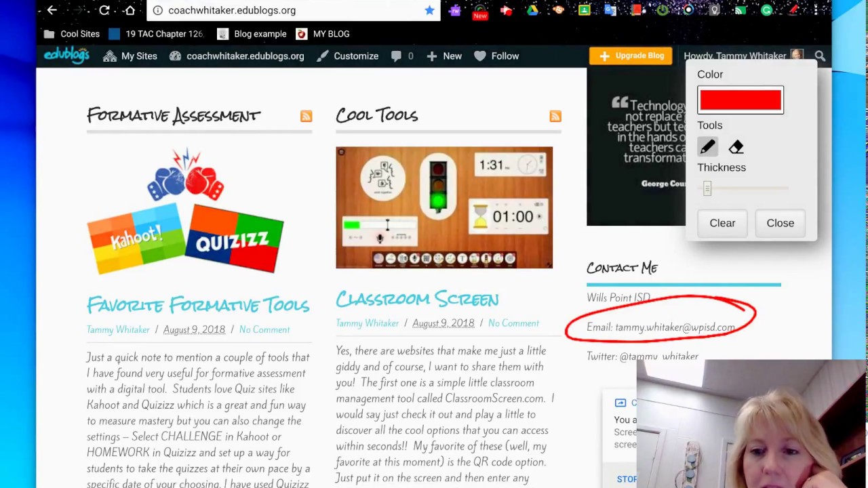
Task: Open the Classroom Screen post image
Action: 444,207
